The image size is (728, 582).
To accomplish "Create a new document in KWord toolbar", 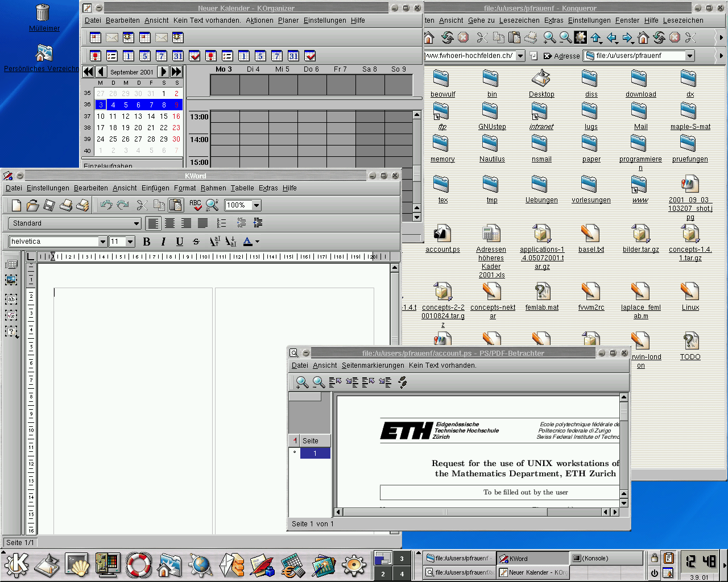I will coord(16,205).
